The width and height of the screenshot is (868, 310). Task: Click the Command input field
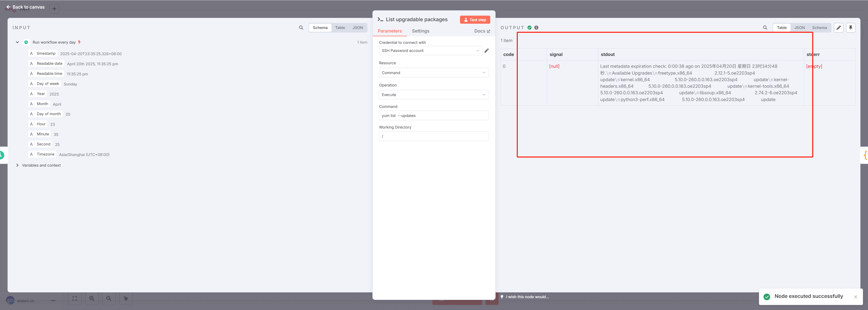click(x=433, y=115)
